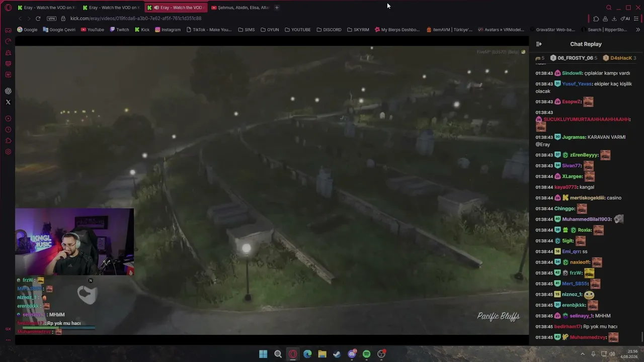The image size is (644, 362).
Task: Launch the Opera AI assistant
Action: pos(625,19)
